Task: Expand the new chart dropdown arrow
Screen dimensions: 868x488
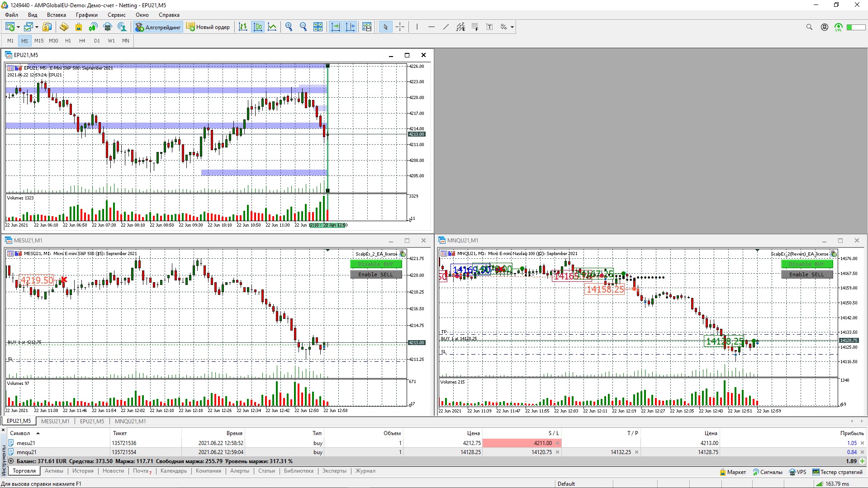Action: pos(18,27)
